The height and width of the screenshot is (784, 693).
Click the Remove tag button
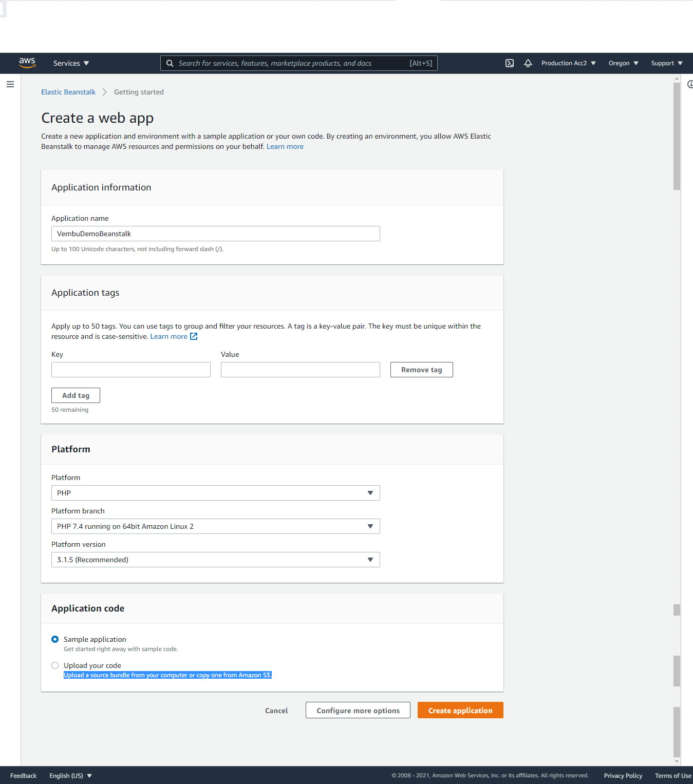click(422, 370)
